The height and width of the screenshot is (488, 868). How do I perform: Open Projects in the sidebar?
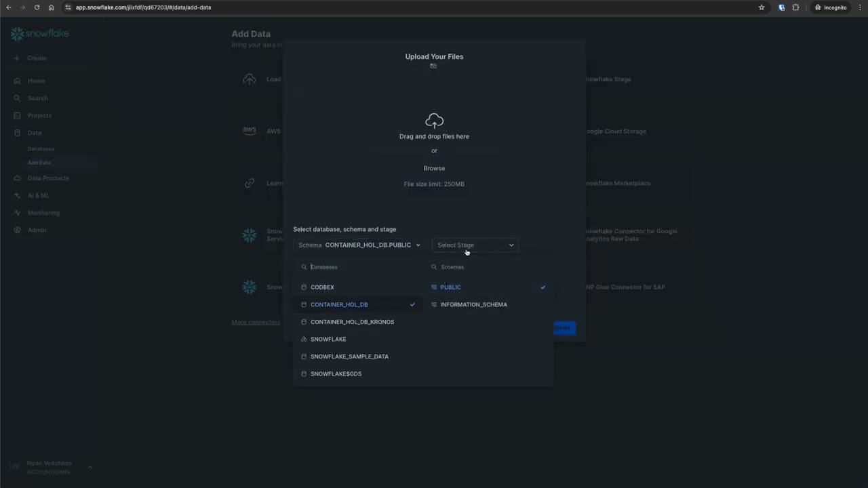pos(39,115)
